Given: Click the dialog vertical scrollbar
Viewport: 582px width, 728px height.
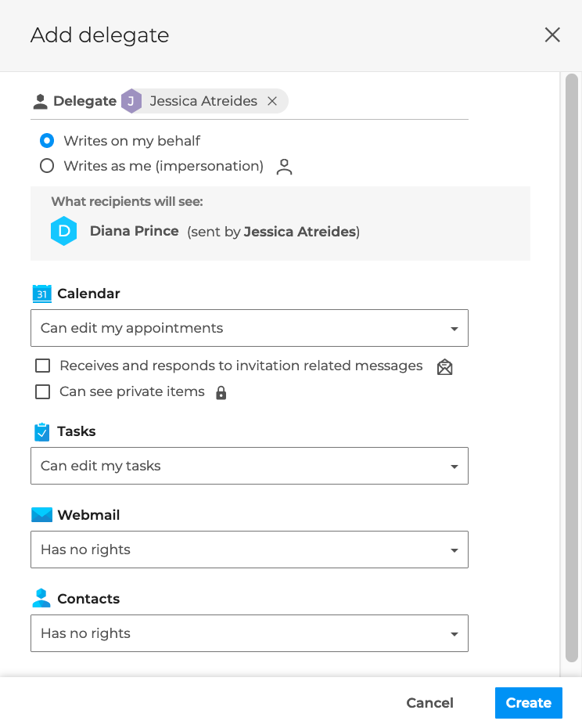Looking at the screenshot, I should click(x=571, y=368).
